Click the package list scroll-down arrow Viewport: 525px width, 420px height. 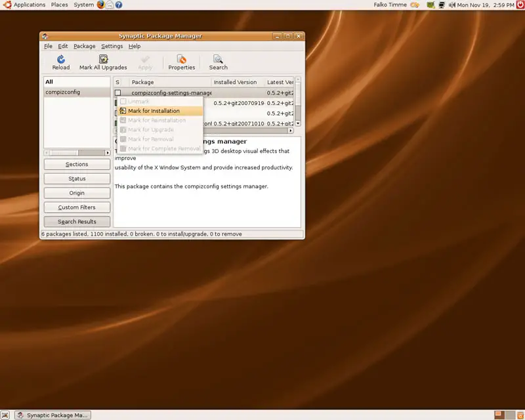pyautogui.click(x=298, y=123)
